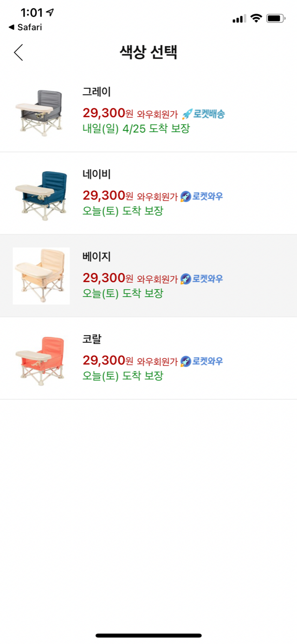Return to Safari via the breadcrumb
This screenshot has width=297, height=644.
pos(25,27)
